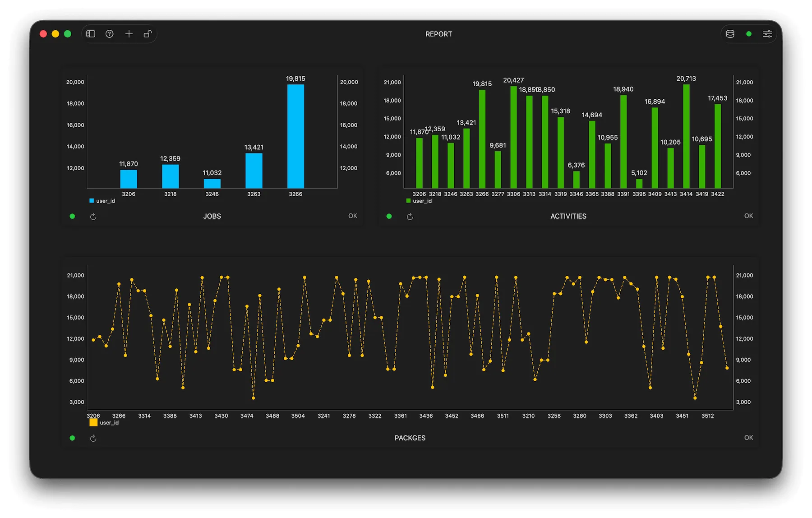Click the PACKGES panel green status dot
812x518 pixels.
pyautogui.click(x=72, y=438)
